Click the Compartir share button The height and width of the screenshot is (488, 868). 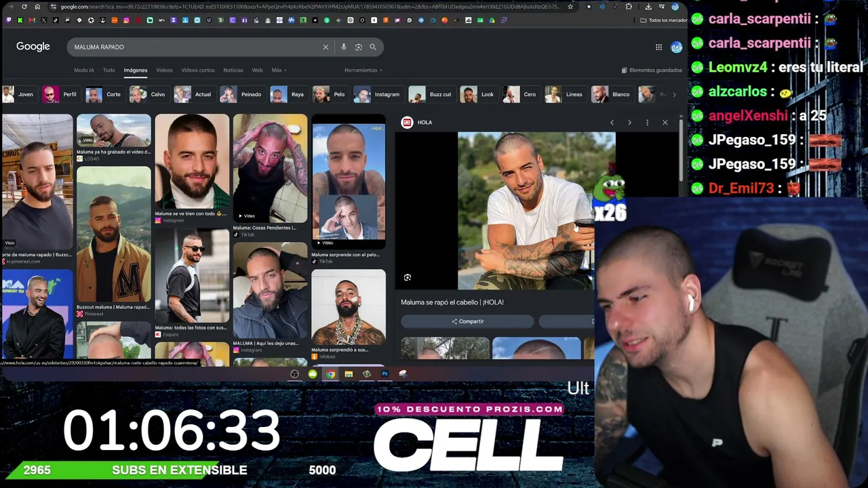[467, 321]
